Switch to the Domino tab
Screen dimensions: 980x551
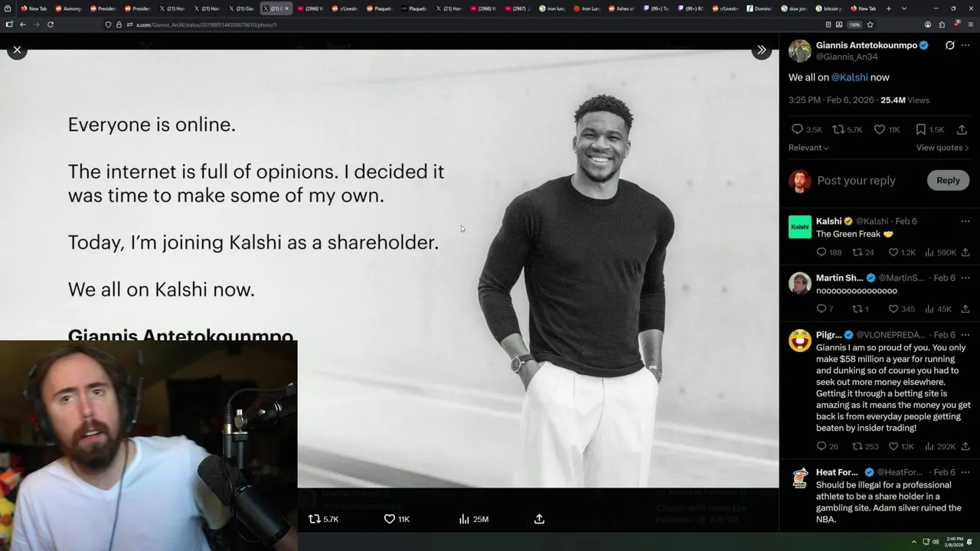[759, 8]
